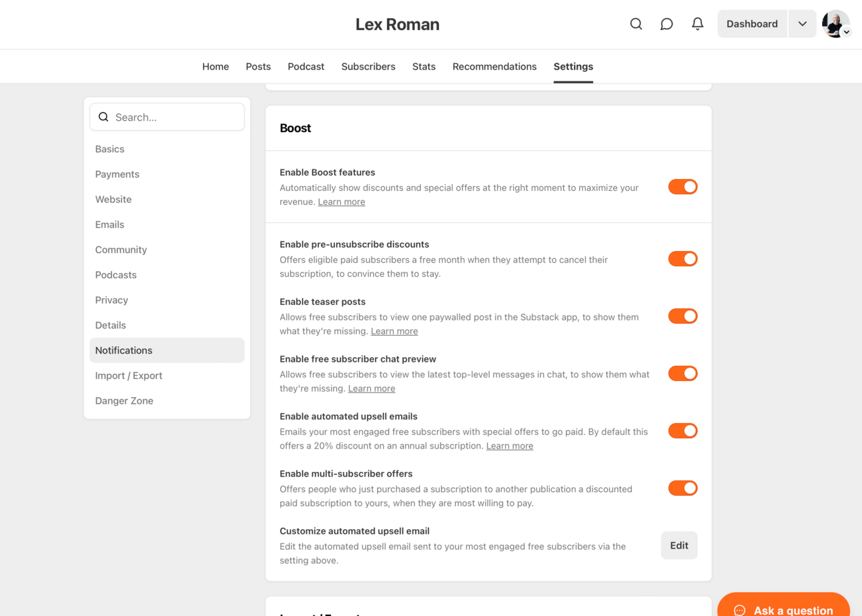Open the Posts tab

[x=258, y=67]
